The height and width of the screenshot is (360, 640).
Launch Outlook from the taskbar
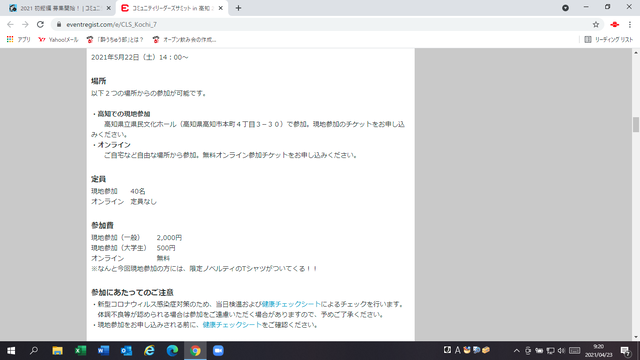[x=126, y=351]
